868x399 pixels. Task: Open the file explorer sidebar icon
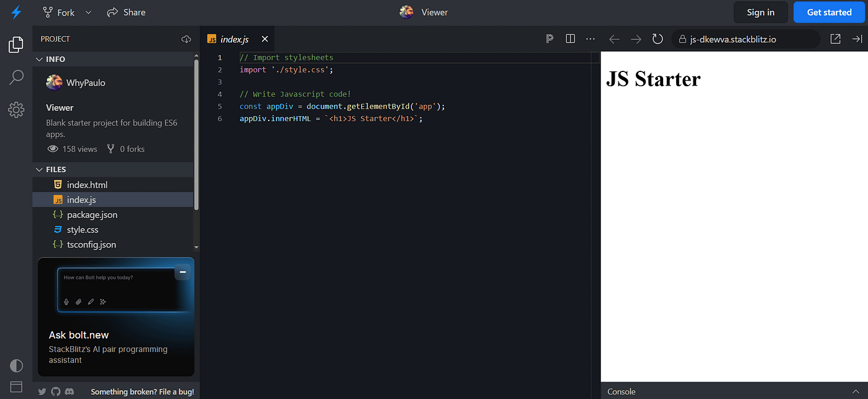tap(16, 44)
